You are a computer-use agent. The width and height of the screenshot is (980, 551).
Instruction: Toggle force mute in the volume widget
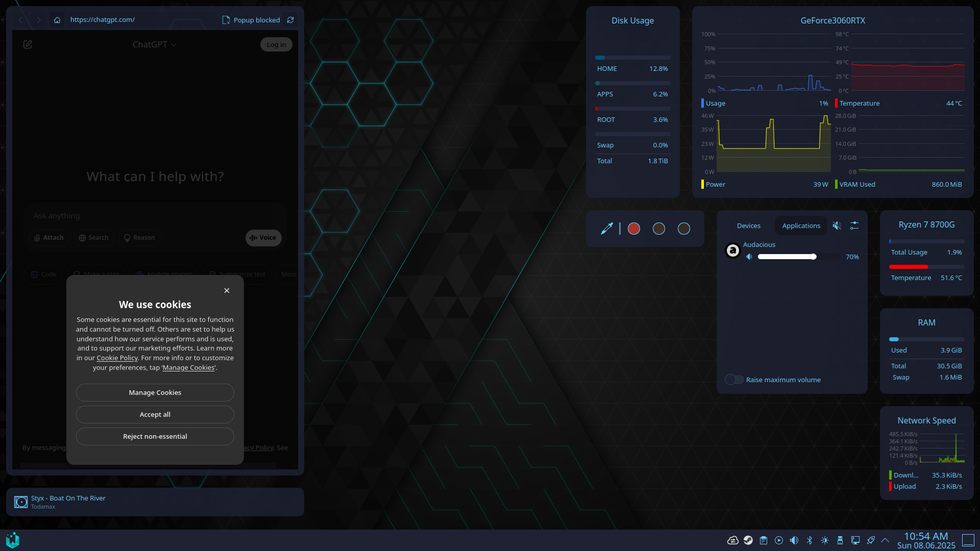tap(837, 226)
